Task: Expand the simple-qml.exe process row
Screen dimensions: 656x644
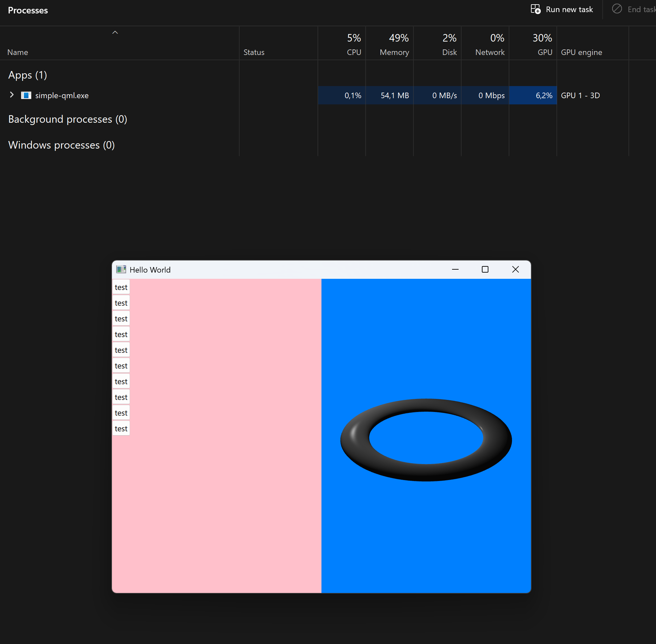Action: pos(12,95)
